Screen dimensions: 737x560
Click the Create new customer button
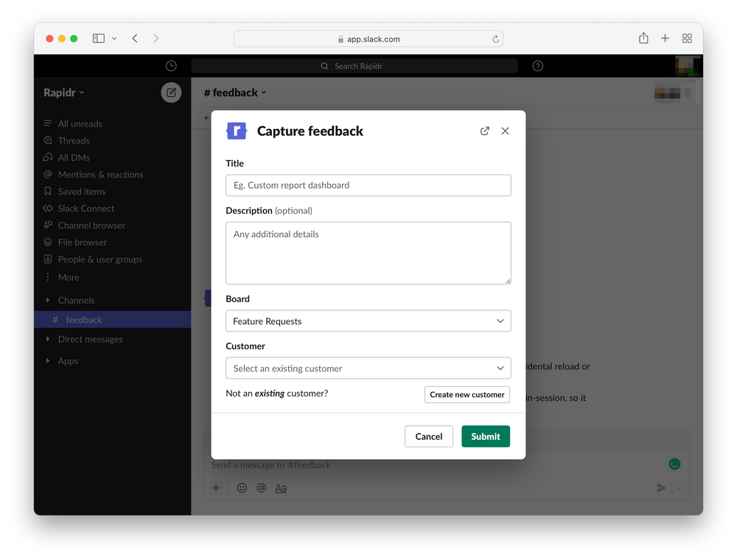467,395
